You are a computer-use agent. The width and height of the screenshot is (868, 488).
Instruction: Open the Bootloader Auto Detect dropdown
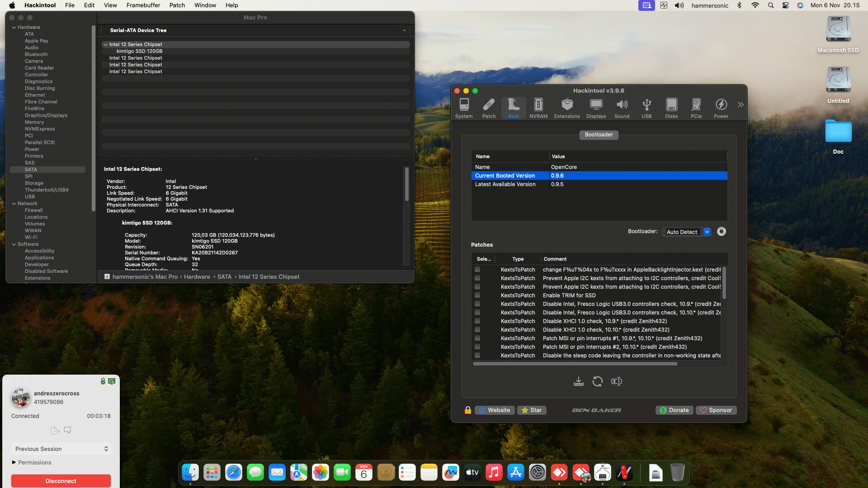pyautogui.click(x=687, y=232)
